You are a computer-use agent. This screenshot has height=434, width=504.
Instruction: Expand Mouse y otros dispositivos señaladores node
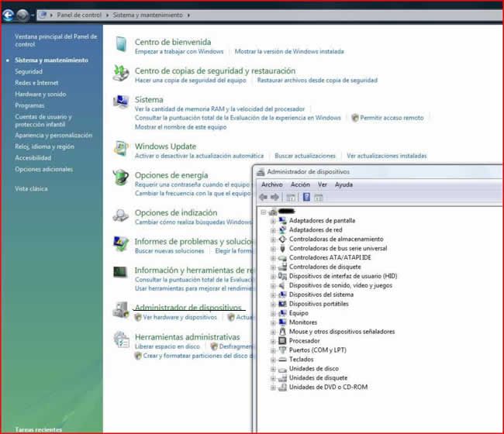pyautogui.click(x=273, y=332)
